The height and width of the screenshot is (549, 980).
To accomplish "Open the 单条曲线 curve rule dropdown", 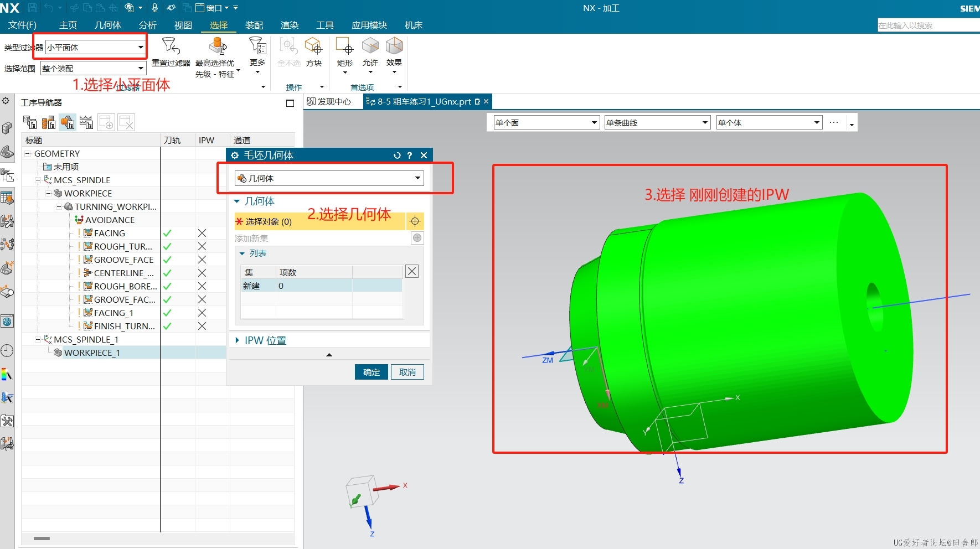I will pos(657,123).
